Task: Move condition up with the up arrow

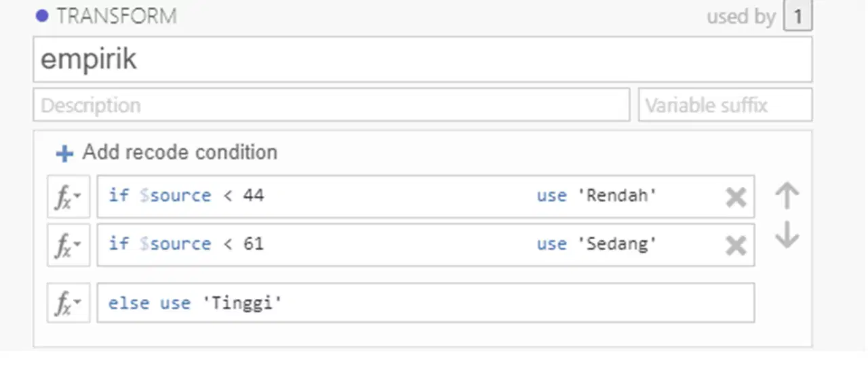Action: tap(787, 196)
